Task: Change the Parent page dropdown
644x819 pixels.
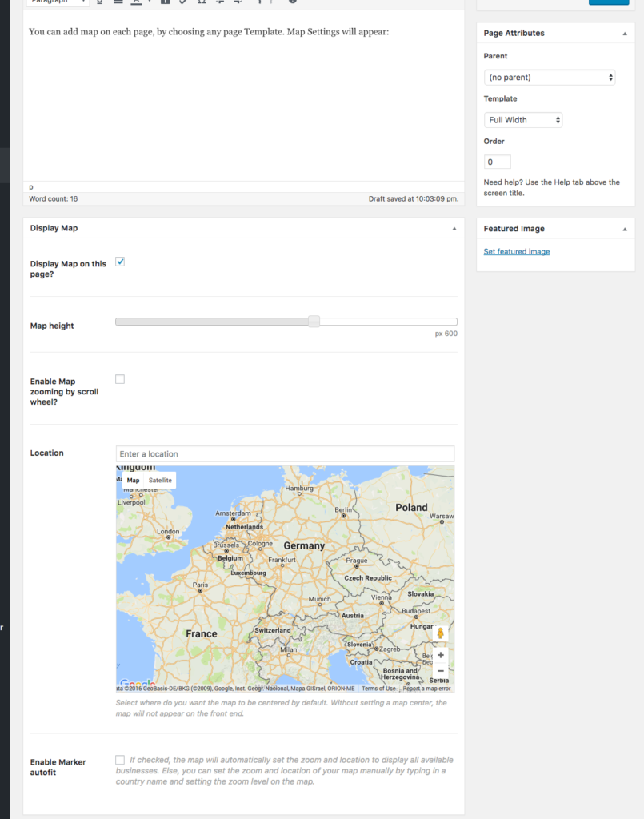Action: [550, 77]
